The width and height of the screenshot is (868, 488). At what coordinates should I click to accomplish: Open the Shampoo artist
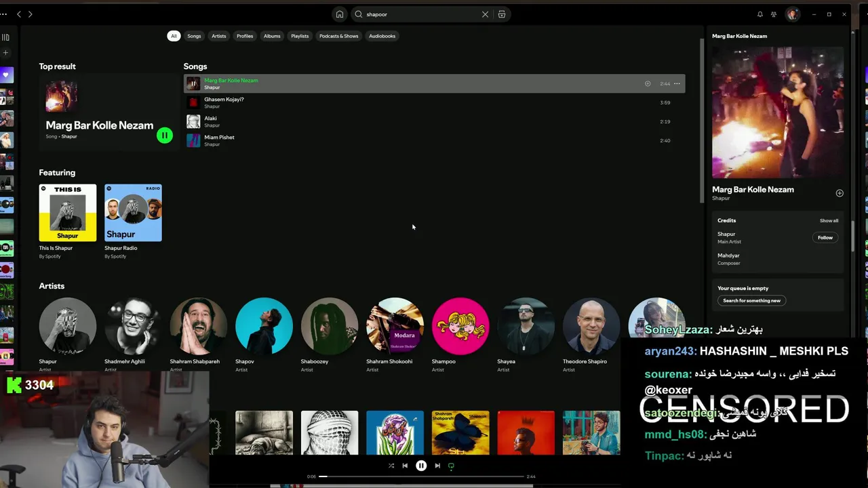(x=460, y=326)
